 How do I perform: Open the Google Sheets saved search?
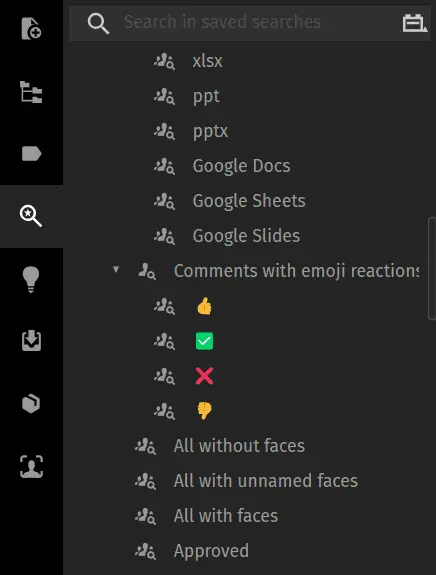(x=249, y=201)
